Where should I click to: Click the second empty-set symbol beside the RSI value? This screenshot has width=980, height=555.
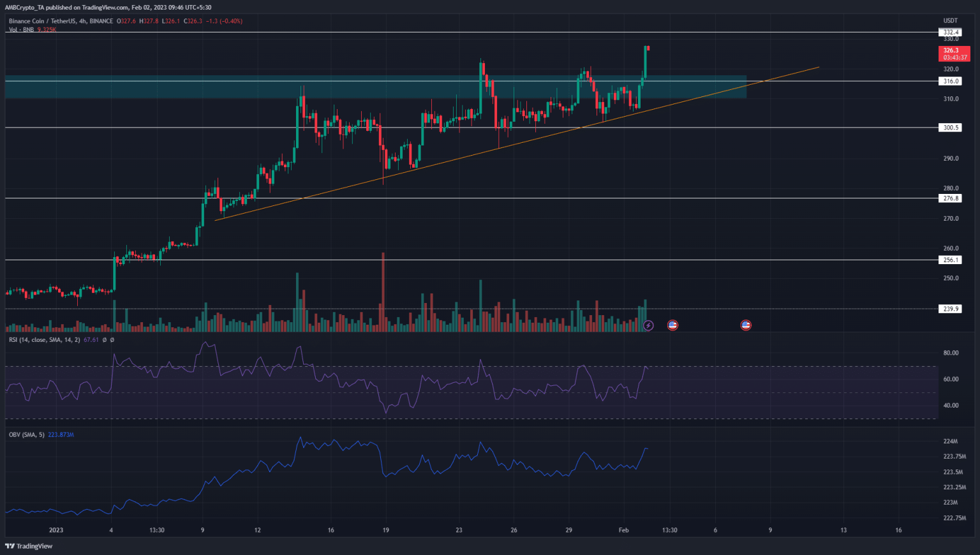click(112, 339)
